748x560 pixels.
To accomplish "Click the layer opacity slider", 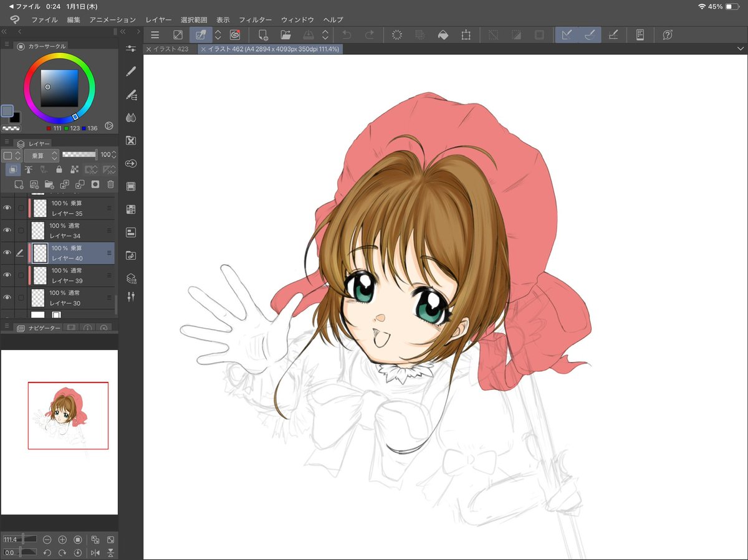I will [80, 154].
